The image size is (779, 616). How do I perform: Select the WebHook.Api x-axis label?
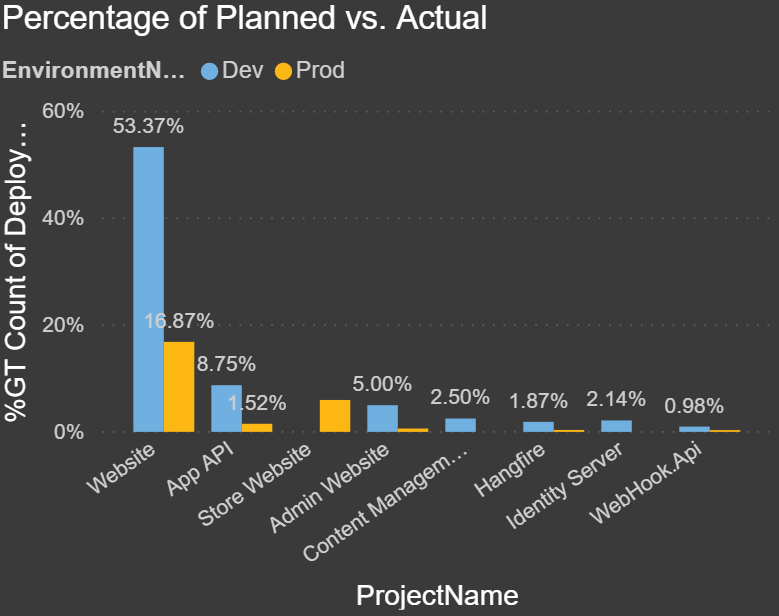[x=653, y=487]
